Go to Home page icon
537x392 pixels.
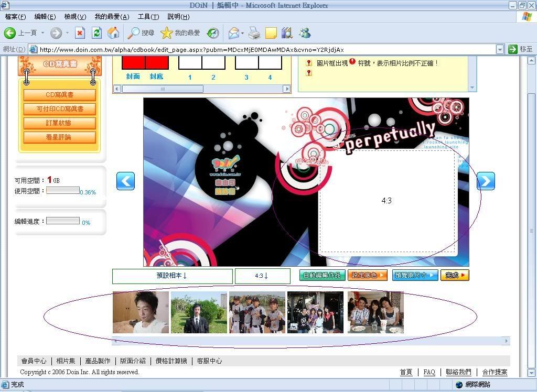click(x=113, y=33)
